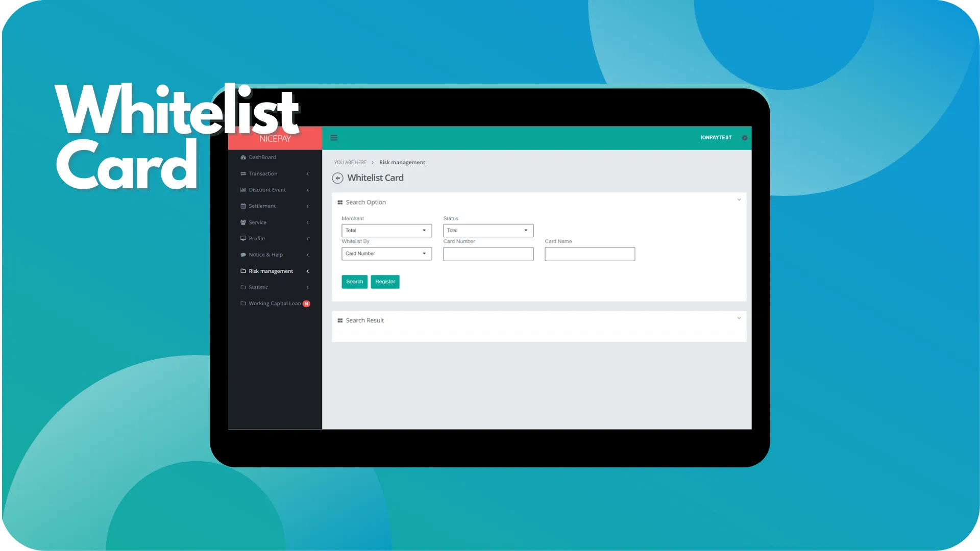Click the Card Number input field
The height and width of the screenshot is (551, 980).
[488, 254]
